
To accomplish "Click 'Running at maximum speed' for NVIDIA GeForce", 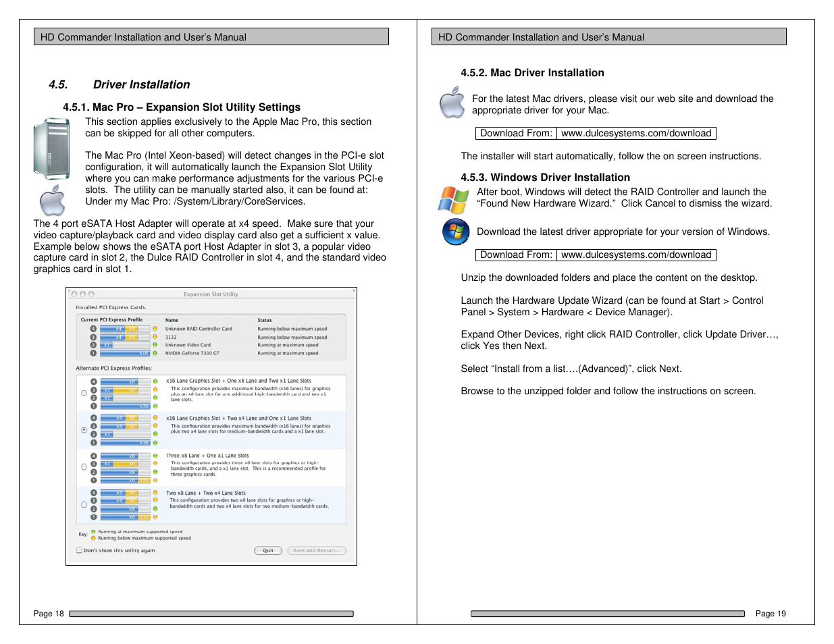I will 288,353.
